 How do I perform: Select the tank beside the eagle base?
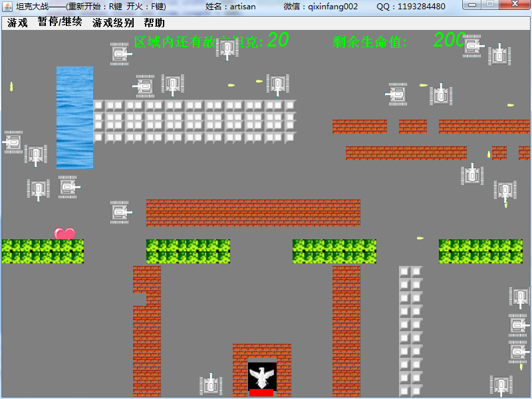click(x=211, y=384)
